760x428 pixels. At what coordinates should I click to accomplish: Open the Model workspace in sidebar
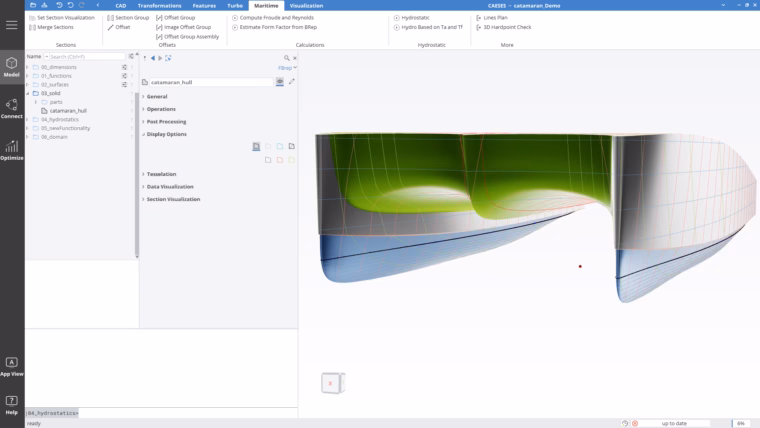12,67
